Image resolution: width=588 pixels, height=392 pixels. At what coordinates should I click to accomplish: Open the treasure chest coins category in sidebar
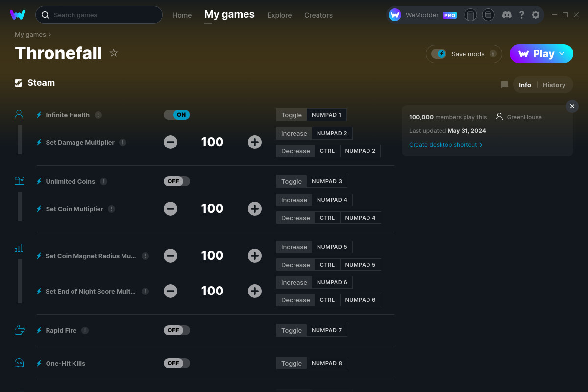click(19, 181)
